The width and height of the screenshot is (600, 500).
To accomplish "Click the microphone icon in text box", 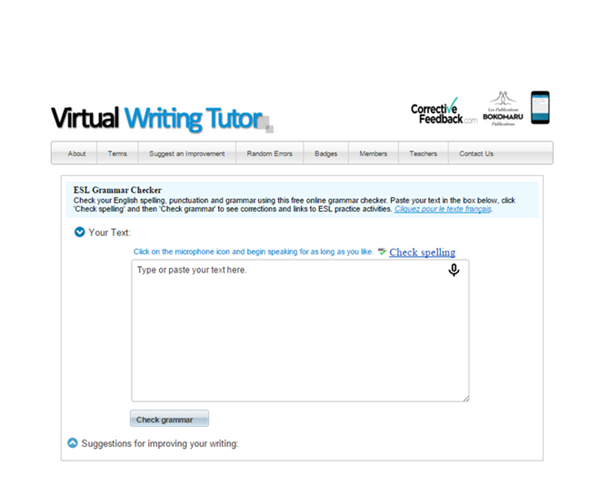I will coord(454,270).
